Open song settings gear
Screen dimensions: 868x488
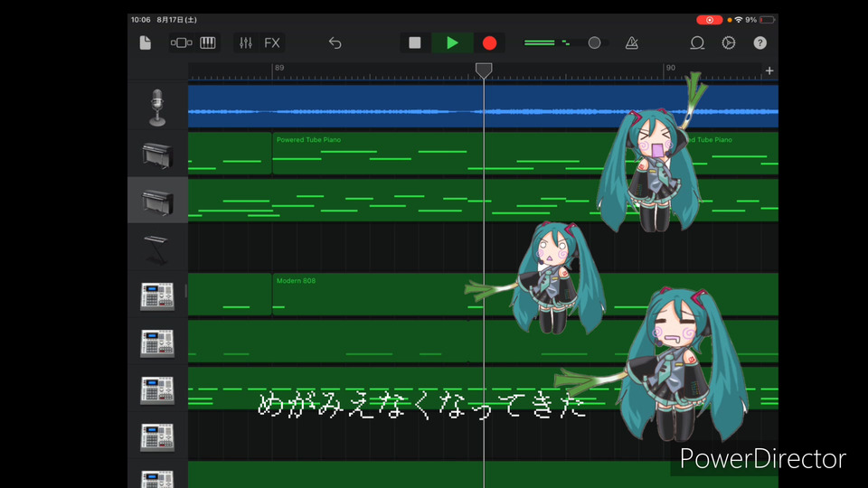tap(729, 42)
